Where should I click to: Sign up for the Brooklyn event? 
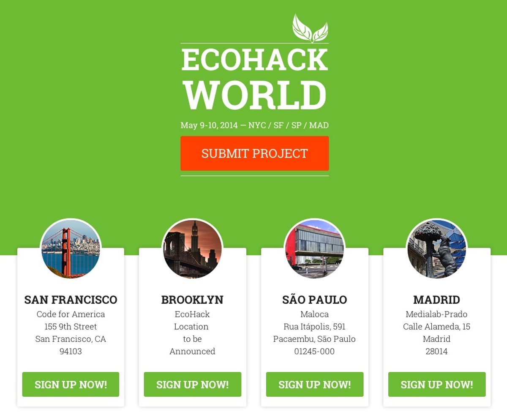[x=193, y=385]
